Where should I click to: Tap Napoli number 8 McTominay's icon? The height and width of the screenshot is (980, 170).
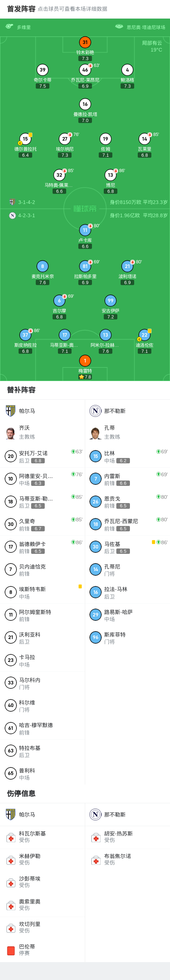(43, 266)
